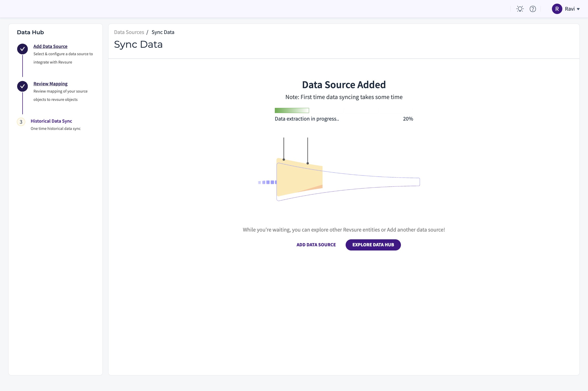The width and height of the screenshot is (588, 391).
Task: Open the Ravi username menu
Action: [x=570, y=9]
